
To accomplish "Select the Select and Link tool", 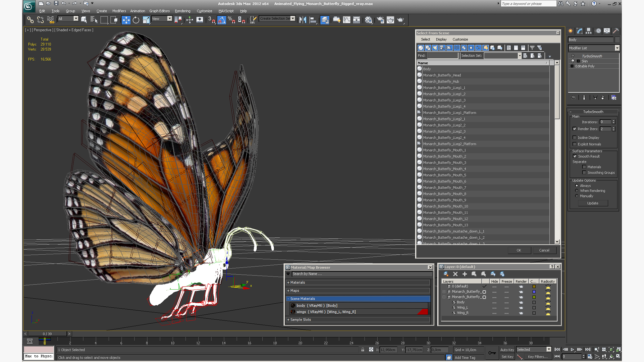I will (x=30, y=20).
